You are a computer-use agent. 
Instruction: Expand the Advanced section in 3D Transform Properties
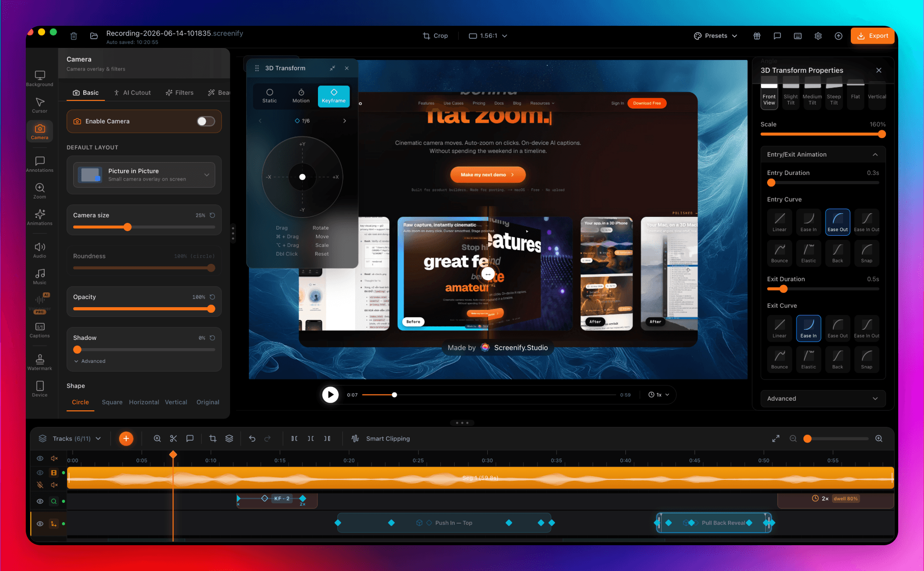click(823, 398)
